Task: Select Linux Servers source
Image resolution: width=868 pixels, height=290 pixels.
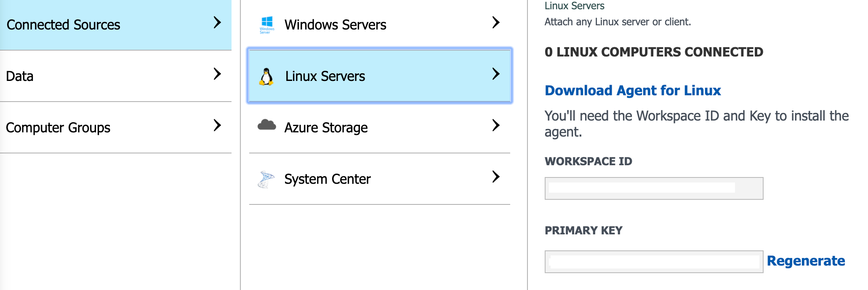Action: [380, 76]
